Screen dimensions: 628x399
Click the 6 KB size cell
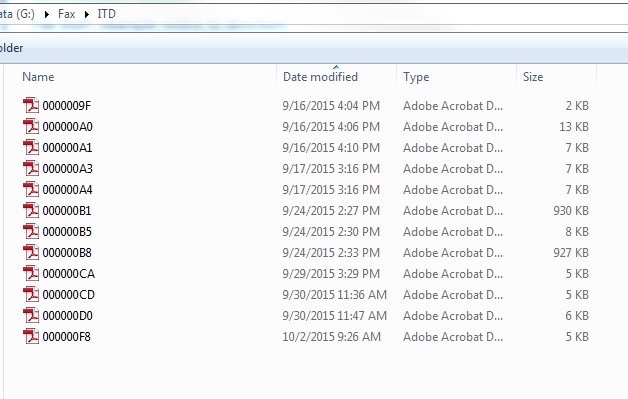577,316
